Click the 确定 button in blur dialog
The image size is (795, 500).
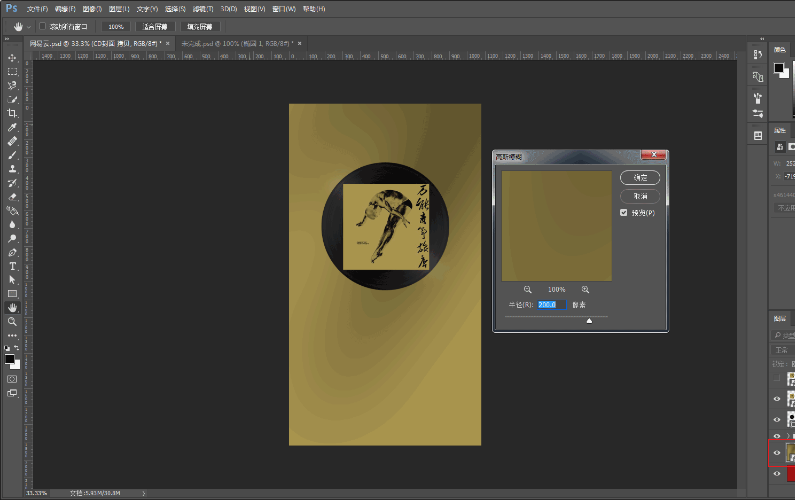tap(640, 177)
